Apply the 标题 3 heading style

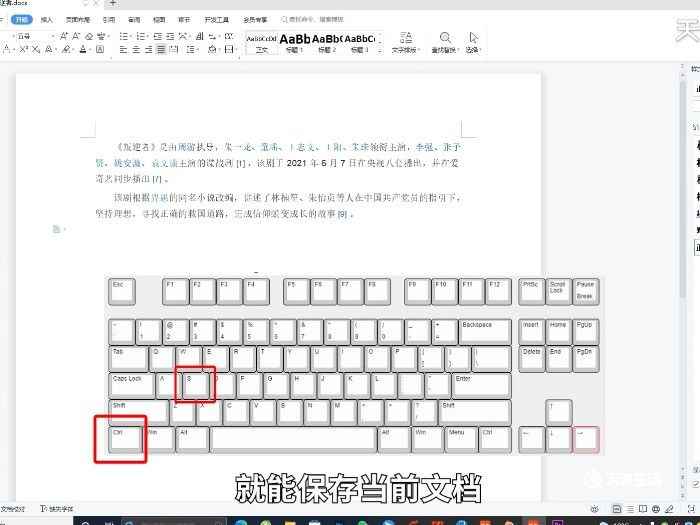pos(359,43)
